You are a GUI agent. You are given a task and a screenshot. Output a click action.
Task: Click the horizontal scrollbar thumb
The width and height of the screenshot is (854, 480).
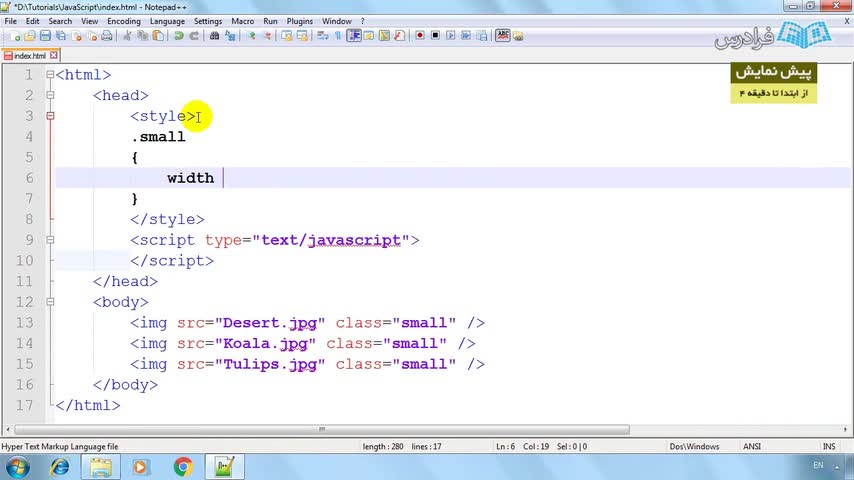322,429
